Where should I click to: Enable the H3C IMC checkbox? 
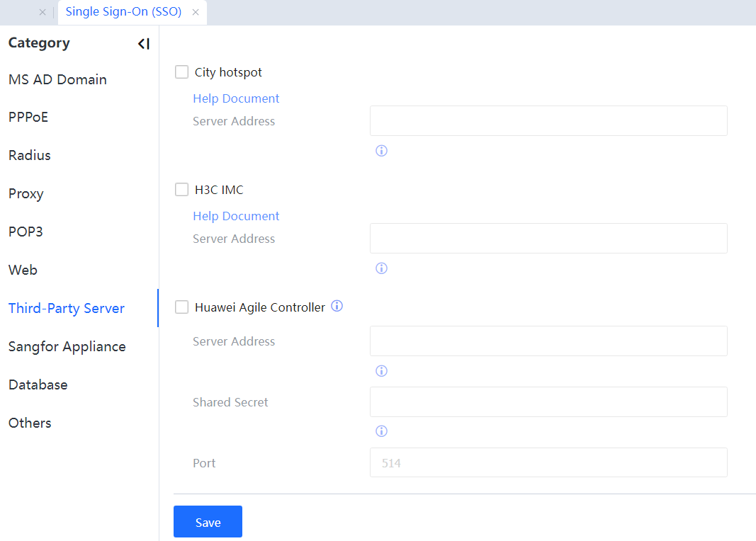point(181,190)
